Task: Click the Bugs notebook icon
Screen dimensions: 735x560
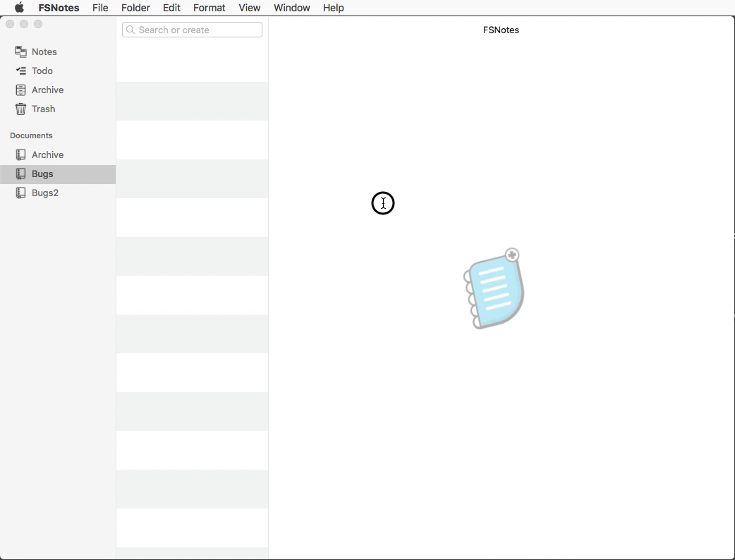Action: (20, 174)
